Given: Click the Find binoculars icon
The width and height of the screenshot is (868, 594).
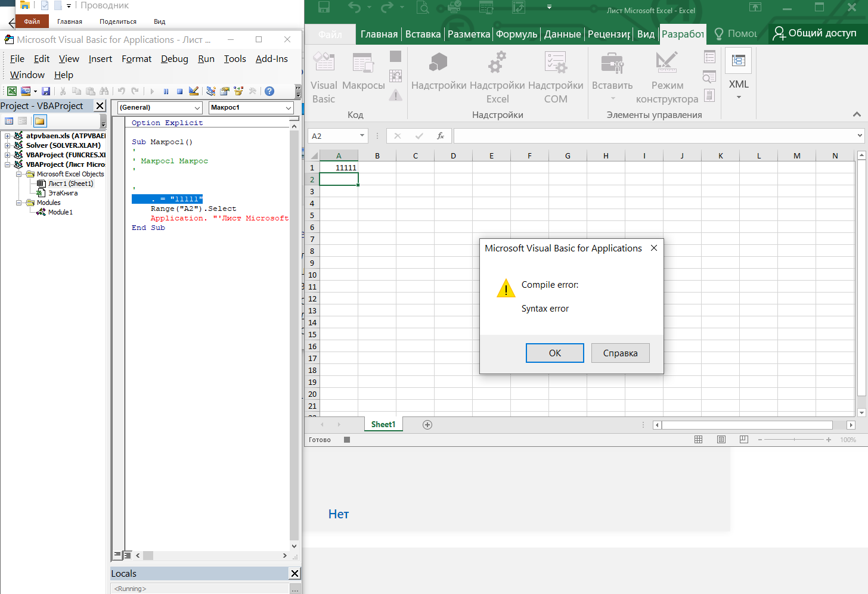Looking at the screenshot, I should (104, 91).
